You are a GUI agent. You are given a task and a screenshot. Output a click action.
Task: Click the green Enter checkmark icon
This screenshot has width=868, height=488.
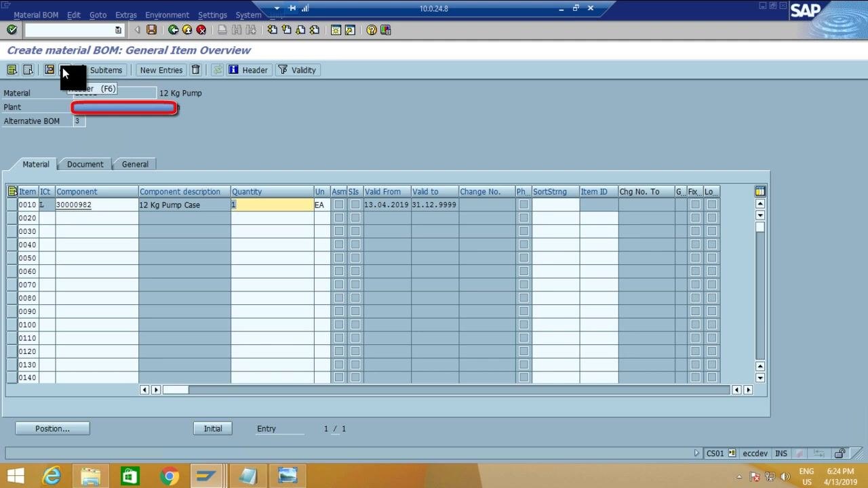(12, 30)
